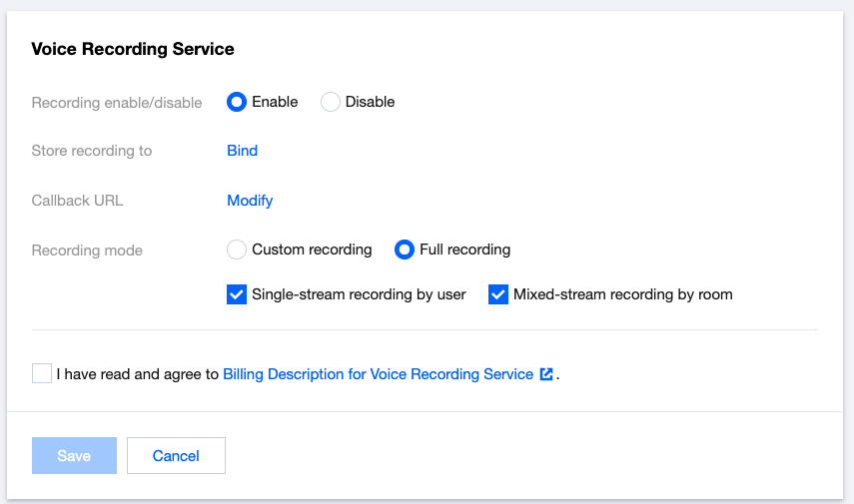Image resolution: width=854 pixels, height=504 pixels.
Task: Click the 'I have read and agree to' text
Action: tap(137, 374)
